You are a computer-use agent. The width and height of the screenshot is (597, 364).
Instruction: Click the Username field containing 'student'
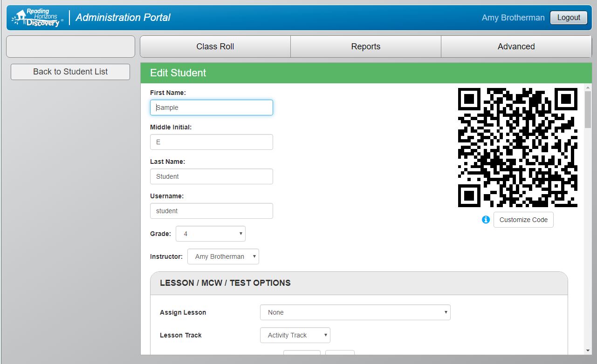click(211, 211)
